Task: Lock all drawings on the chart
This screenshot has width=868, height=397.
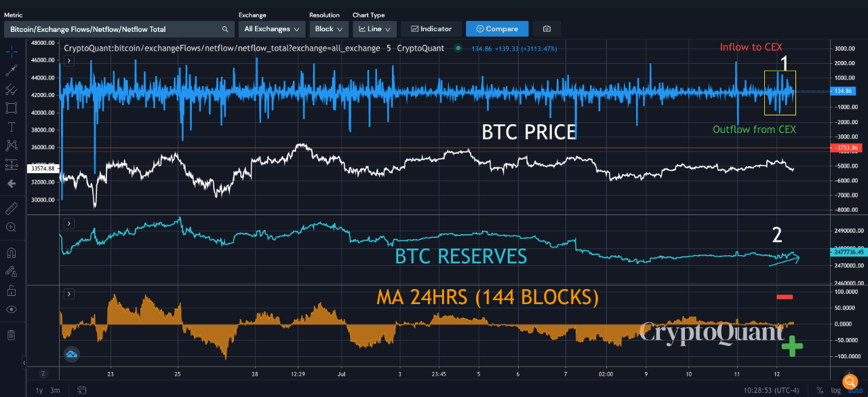Action: pos(11,290)
